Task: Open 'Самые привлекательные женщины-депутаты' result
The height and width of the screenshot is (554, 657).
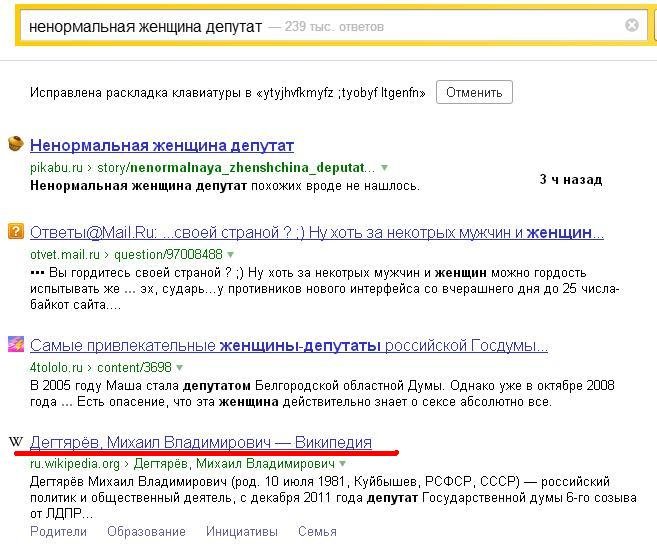Action: pyautogui.click(x=288, y=346)
